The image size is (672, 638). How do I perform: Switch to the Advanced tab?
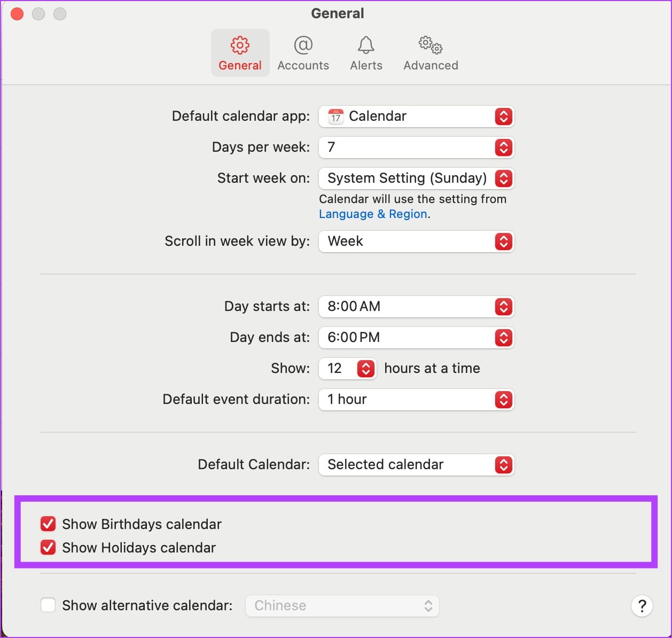pyautogui.click(x=429, y=53)
